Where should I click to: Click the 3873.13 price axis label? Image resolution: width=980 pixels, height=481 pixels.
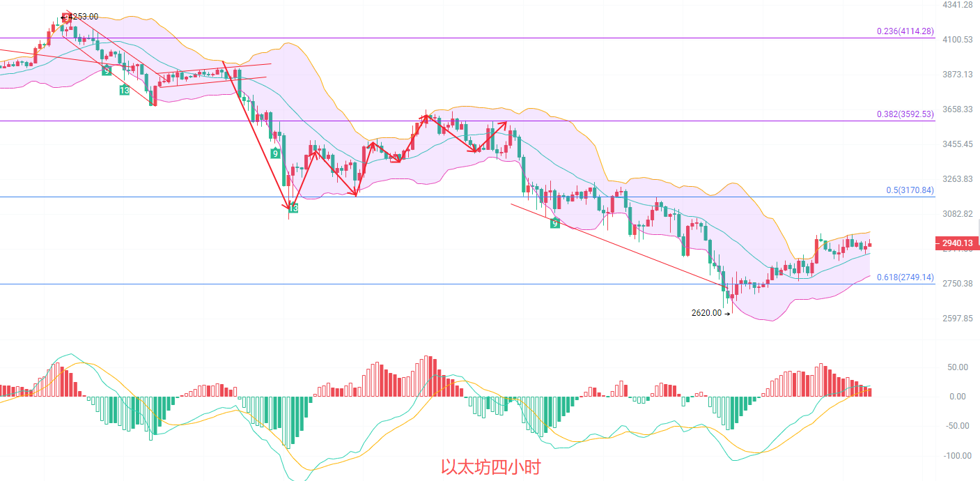[956, 75]
